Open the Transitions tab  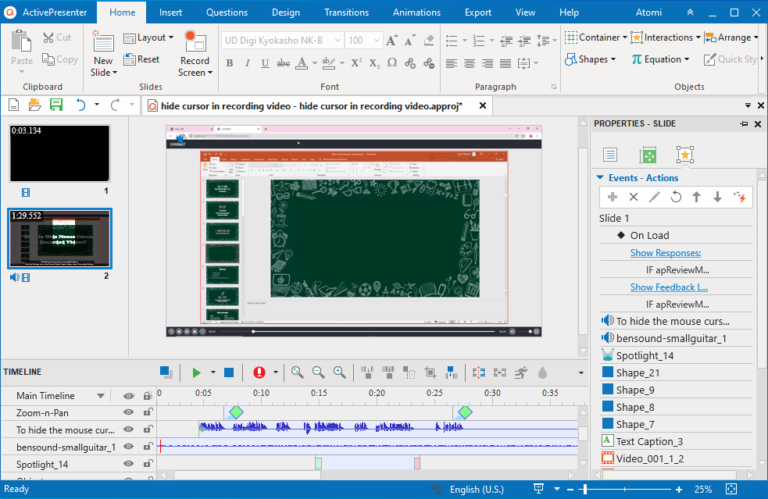click(x=346, y=12)
